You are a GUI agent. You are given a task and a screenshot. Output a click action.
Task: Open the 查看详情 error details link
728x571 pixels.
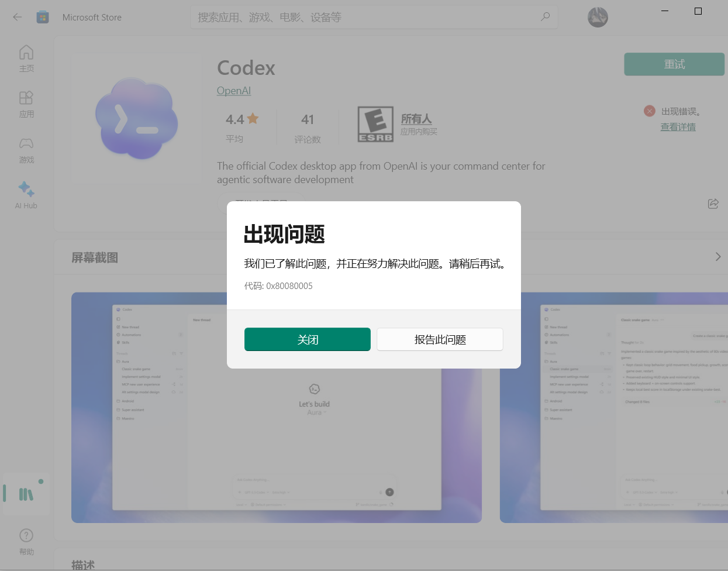678,127
